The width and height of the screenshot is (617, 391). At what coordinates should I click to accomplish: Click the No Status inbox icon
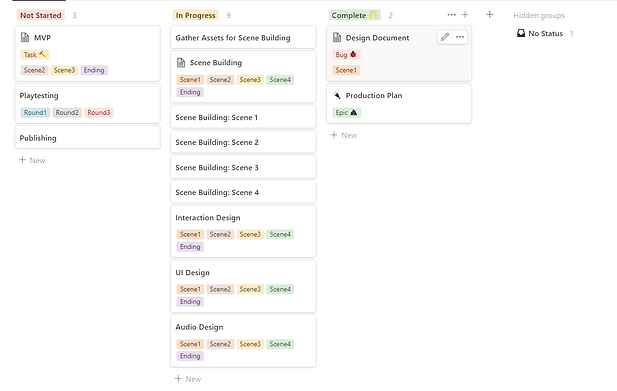(x=521, y=33)
